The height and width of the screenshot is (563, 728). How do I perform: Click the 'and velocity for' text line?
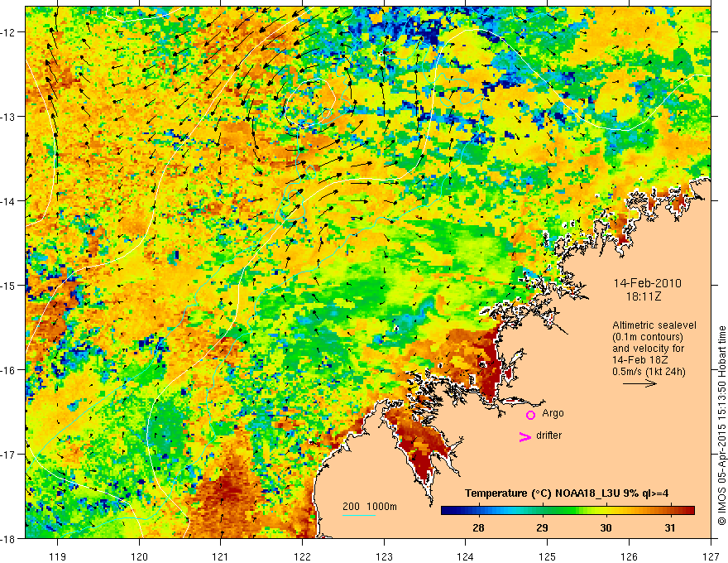pos(648,349)
